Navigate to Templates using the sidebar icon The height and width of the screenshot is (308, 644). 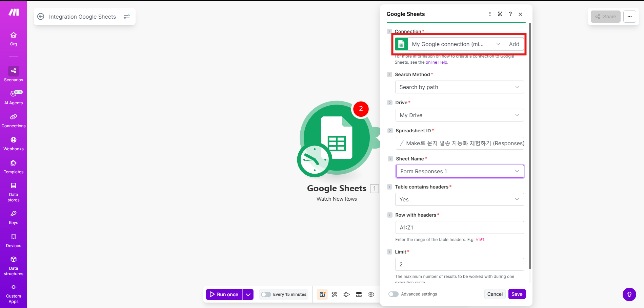point(13,166)
